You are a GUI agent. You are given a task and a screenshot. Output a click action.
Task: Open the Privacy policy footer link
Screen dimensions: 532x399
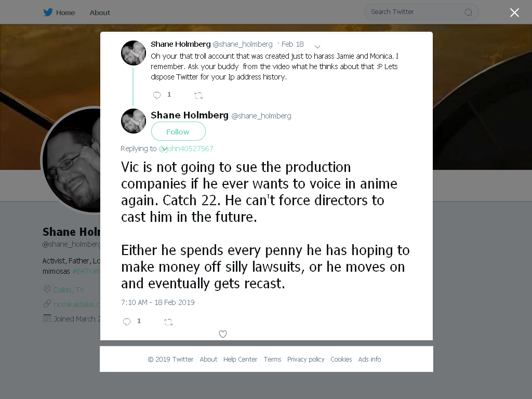[305, 360]
